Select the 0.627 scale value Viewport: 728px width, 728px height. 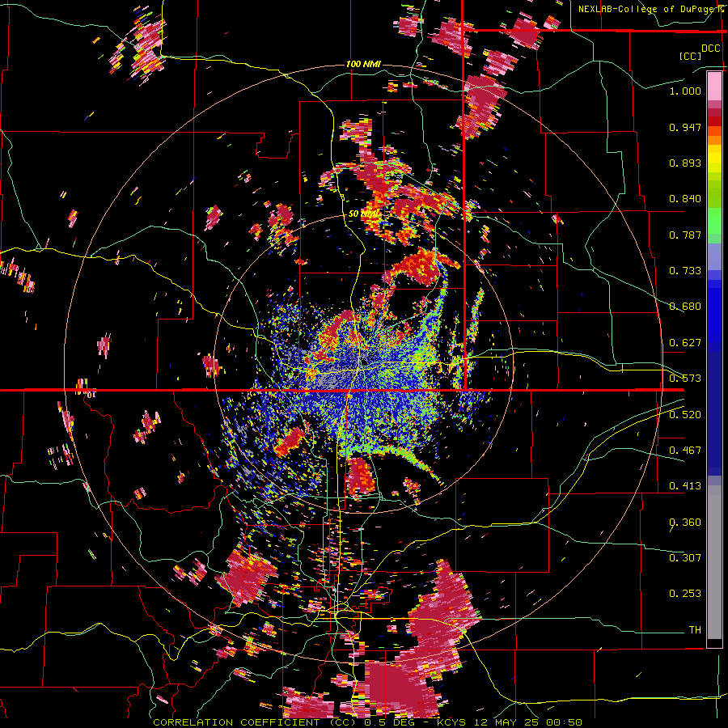(x=685, y=343)
